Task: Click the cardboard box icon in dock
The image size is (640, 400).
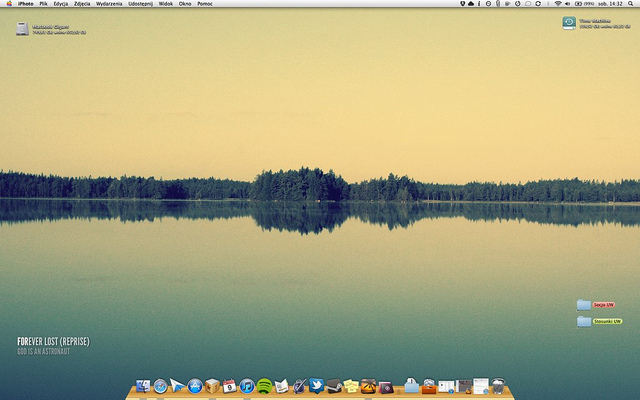Action: click(x=212, y=386)
